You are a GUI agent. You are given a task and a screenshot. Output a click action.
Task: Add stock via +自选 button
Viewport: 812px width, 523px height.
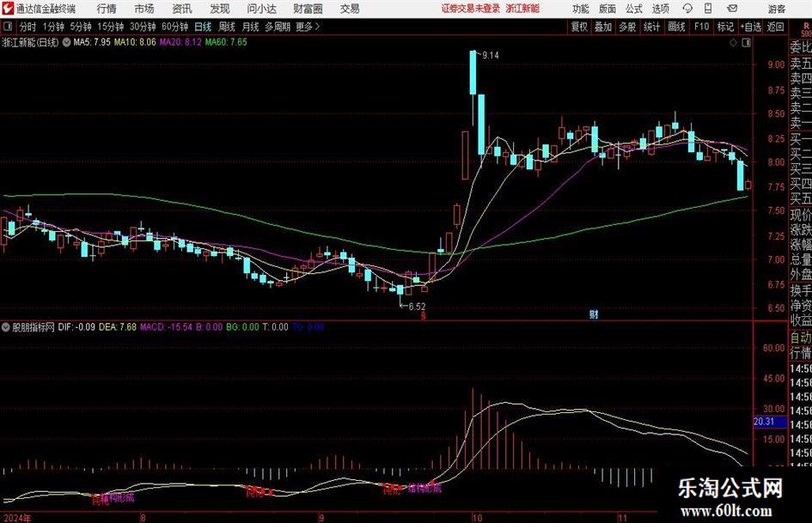(750, 27)
